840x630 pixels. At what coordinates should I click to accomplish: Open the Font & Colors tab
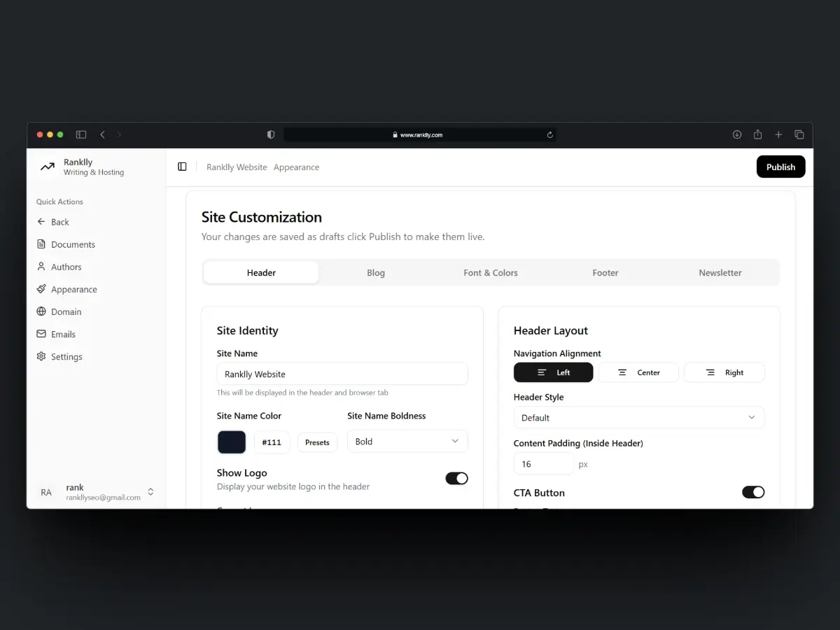490,272
